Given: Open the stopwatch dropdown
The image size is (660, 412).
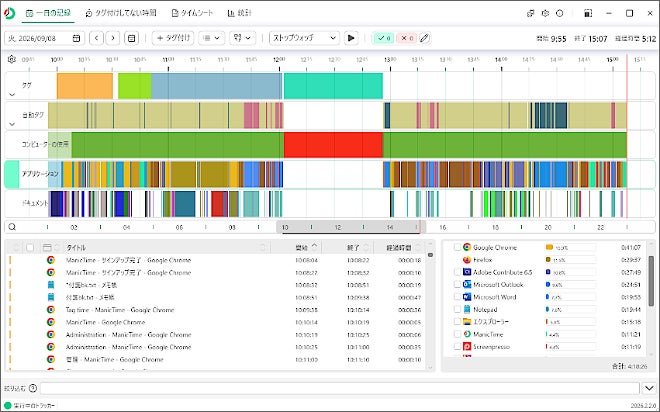Looking at the screenshot, I should pos(304,38).
